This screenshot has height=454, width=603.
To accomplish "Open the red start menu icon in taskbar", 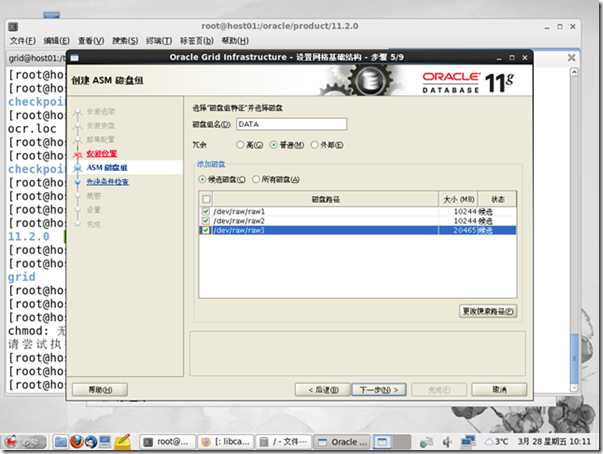I will point(11,442).
